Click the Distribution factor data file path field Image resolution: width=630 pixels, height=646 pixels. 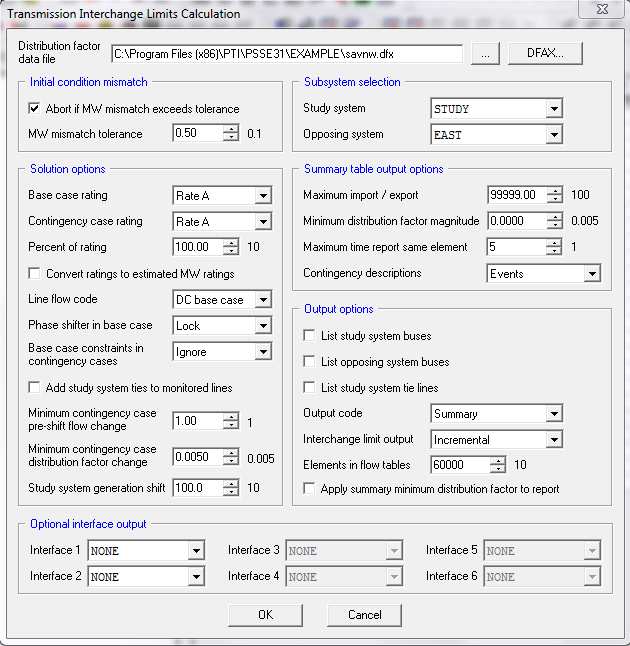coord(287,54)
